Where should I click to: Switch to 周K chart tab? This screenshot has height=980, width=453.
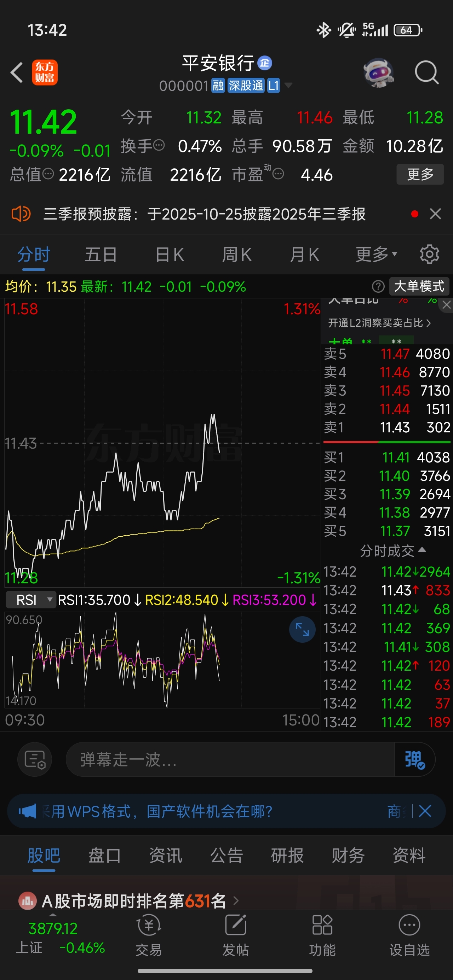coord(237,255)
